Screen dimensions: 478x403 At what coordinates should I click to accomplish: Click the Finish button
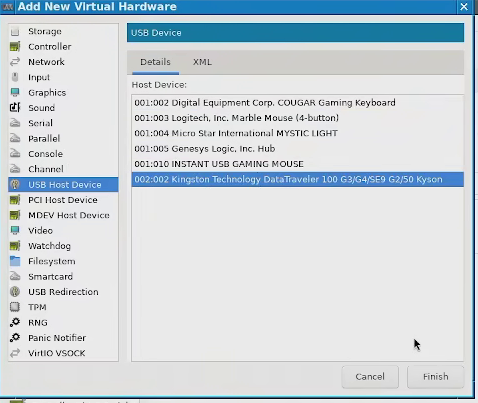click(435, 377)
